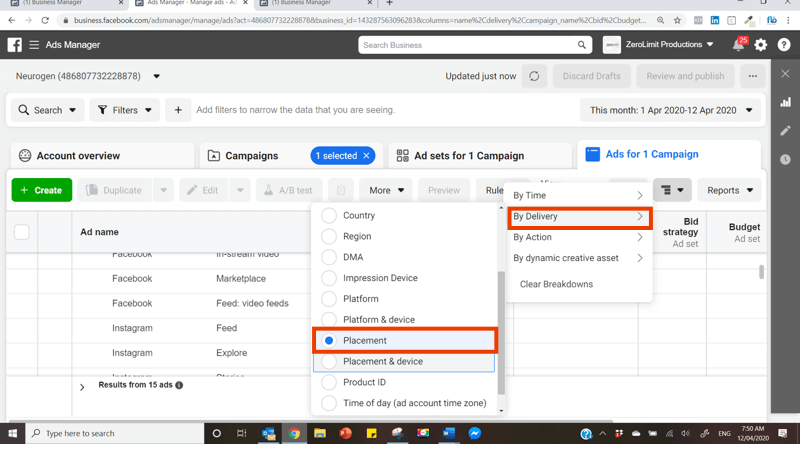Viewport: 800px width, 450px height.
Task: Bookmark the page with the star icon
Action: (677, 20)
